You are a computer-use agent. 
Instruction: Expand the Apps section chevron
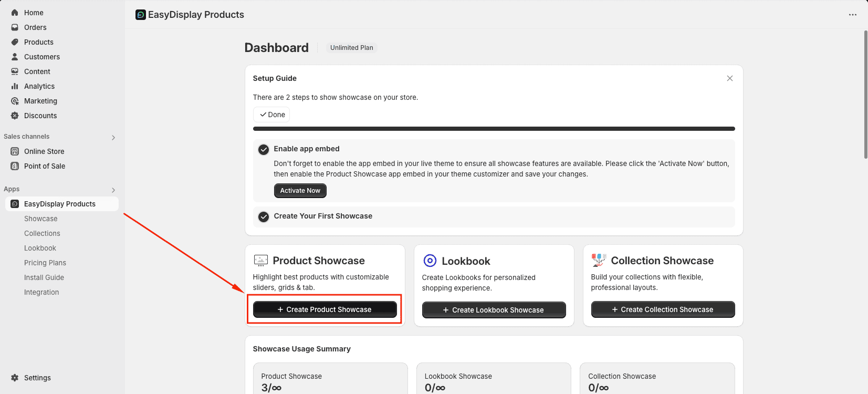[x=113, y=190]
